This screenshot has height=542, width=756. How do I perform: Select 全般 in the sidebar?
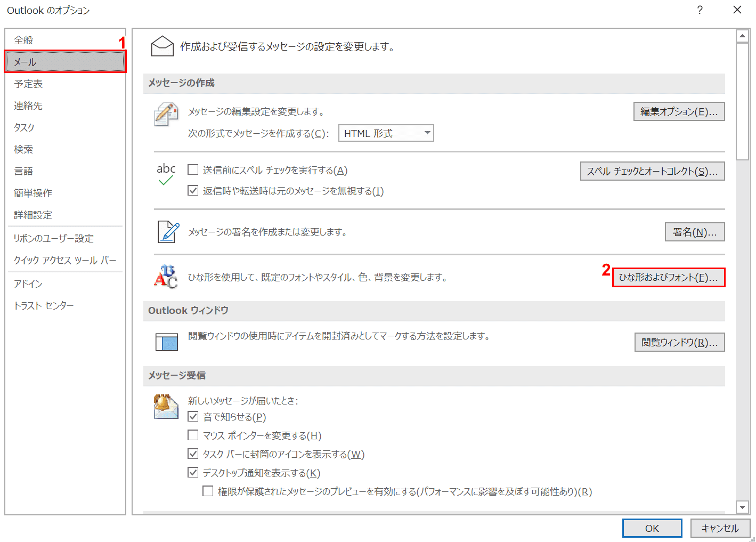point(66,40)
